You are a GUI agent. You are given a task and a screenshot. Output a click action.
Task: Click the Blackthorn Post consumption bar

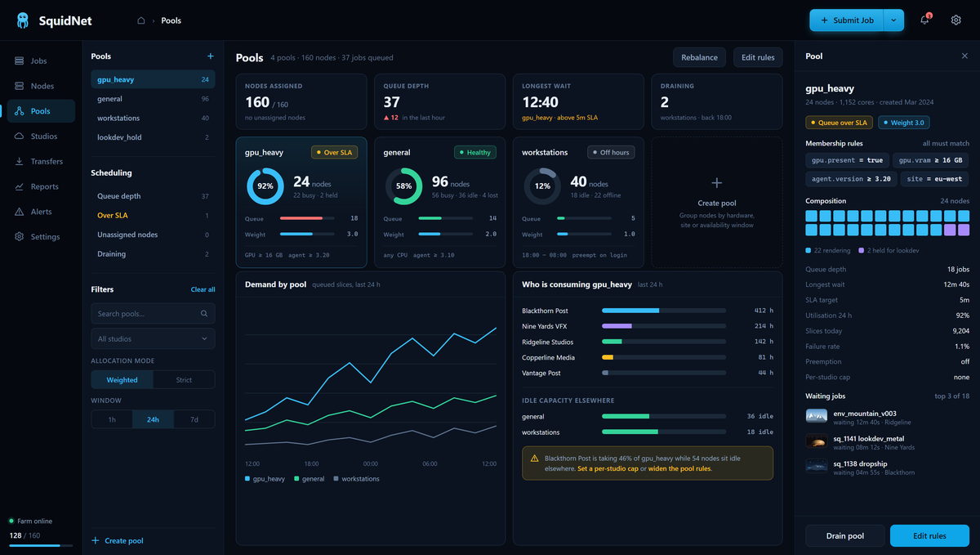(x=663, y=311)
